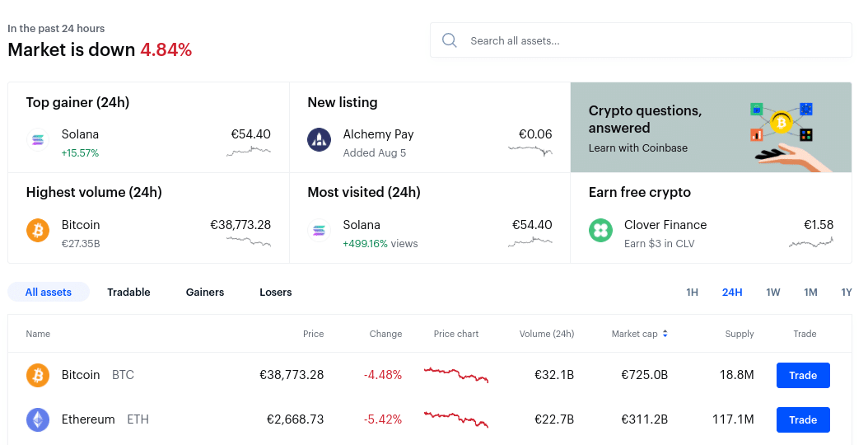Click Ethereum price €2,668.73

coord(295,419)
